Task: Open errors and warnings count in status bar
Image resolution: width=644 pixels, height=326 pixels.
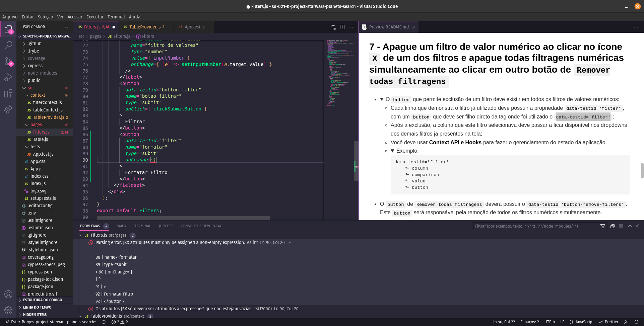Action: pyautogui.click(x=120, y=322)
